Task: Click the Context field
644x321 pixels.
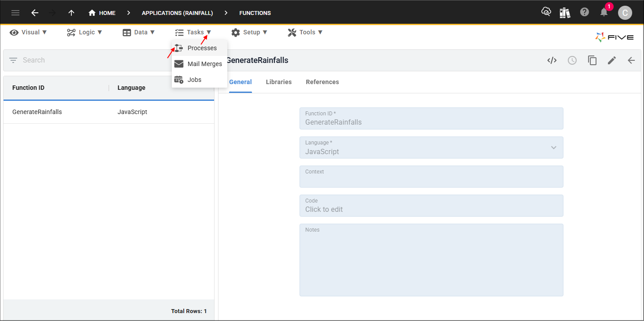Action: 431,177
